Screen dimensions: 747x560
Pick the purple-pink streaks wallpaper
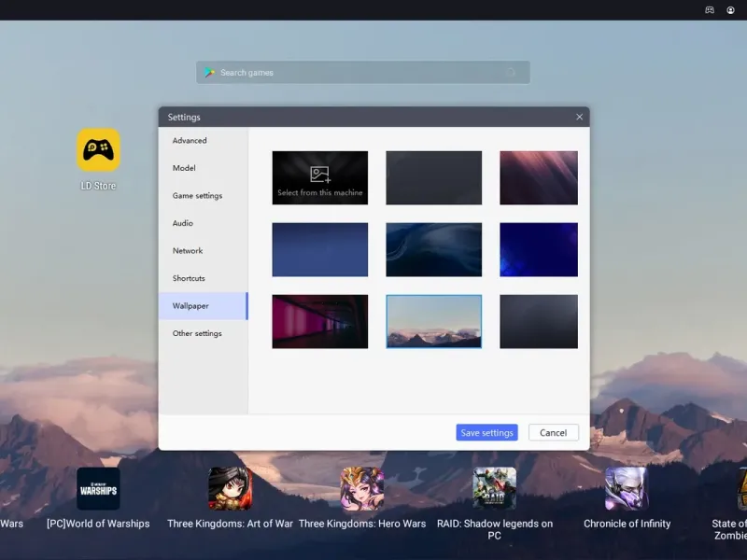pyautogui.click(x=539, y=177)
